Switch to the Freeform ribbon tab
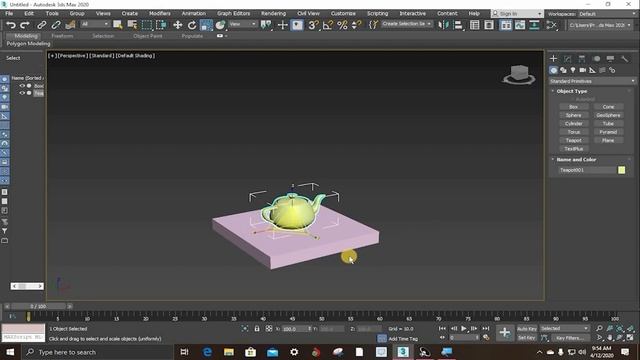Image resolution: width=640 pixels, height=360 pixels. [x=62, y=36]
